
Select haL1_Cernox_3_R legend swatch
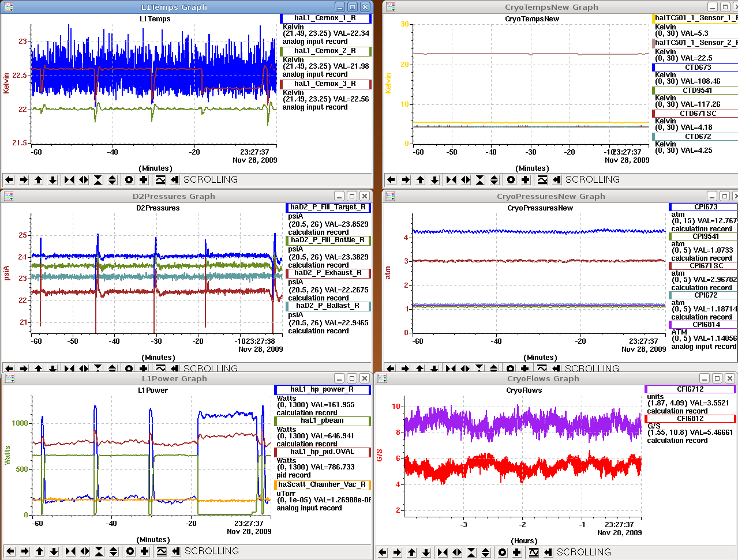[x=325, y=84]
